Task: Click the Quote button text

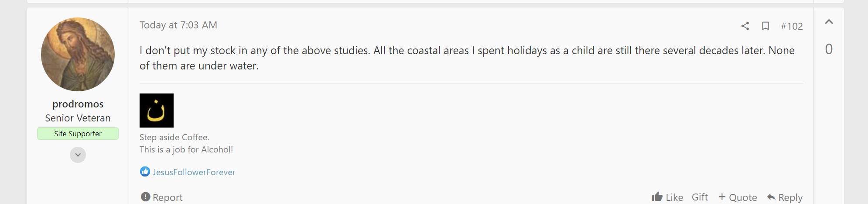Action: (x=743, y=197)
